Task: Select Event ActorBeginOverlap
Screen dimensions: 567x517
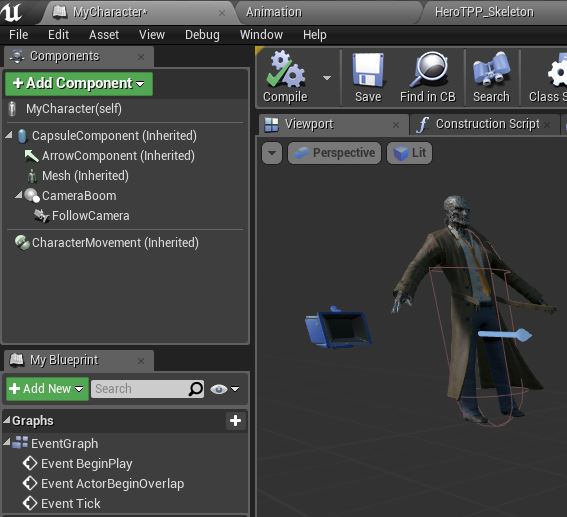Action: [112, 484]
